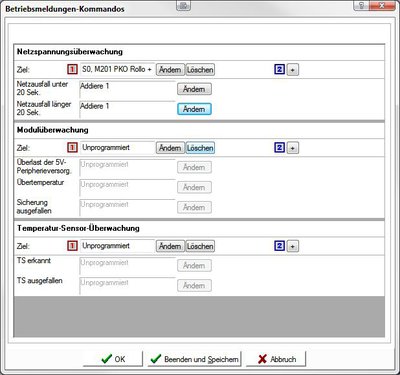The height and width of the screenshot is (375, 400).
Task: Click Ändern for TS erkannt
Action: coord(194,266)
